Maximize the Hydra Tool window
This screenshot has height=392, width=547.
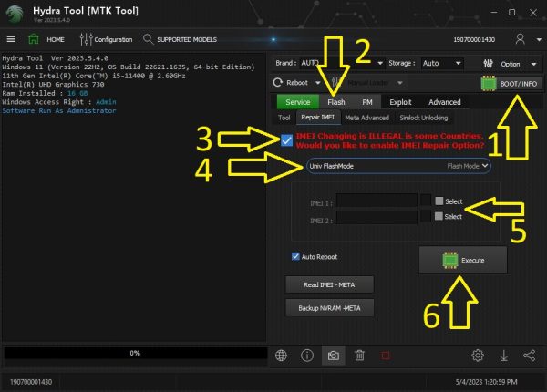(511, 13)
